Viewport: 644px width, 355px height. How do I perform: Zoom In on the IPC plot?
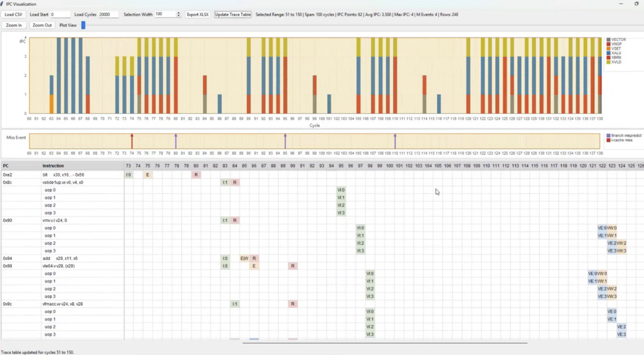(x=14, y=25)
